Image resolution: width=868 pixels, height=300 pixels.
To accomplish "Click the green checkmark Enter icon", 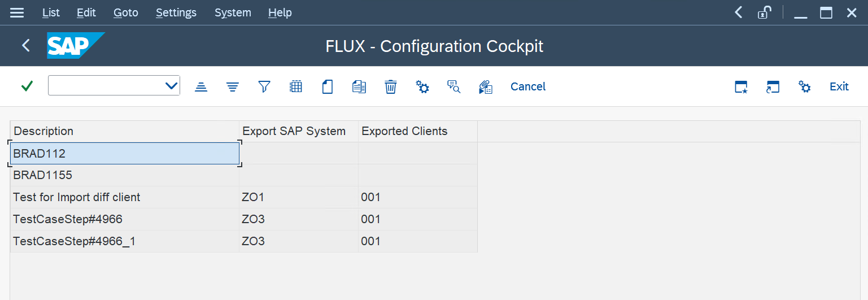I will 27,86.
